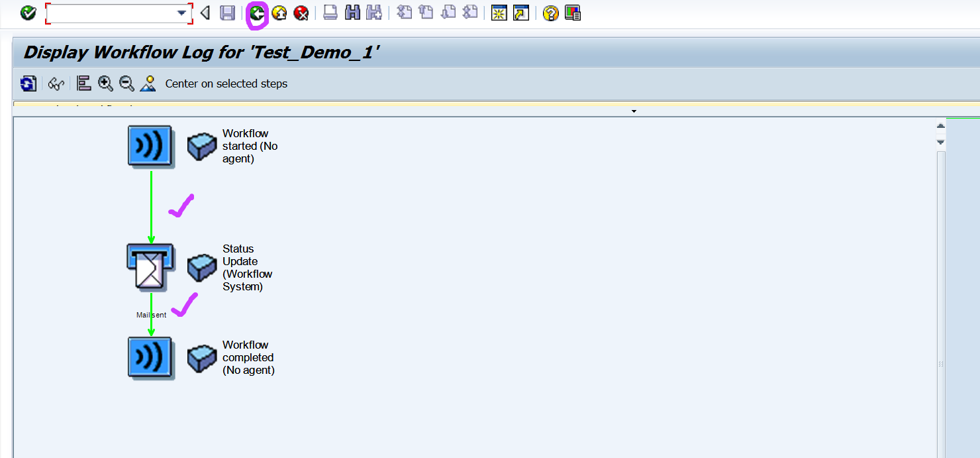Click the Print icon
The width and height of the screenshot is (980, 458).
(x=330, y=13)
